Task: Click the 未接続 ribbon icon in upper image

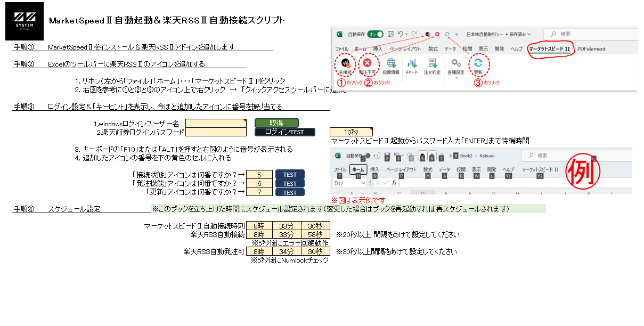Action: pos(345,65)
